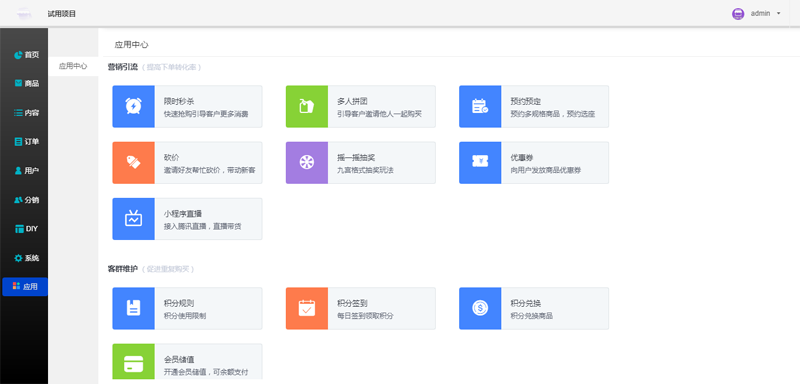This screenshot has height=384, width=800.
Task: Select 订单 in the left sidebar
Action: click(x=27, y=141)
